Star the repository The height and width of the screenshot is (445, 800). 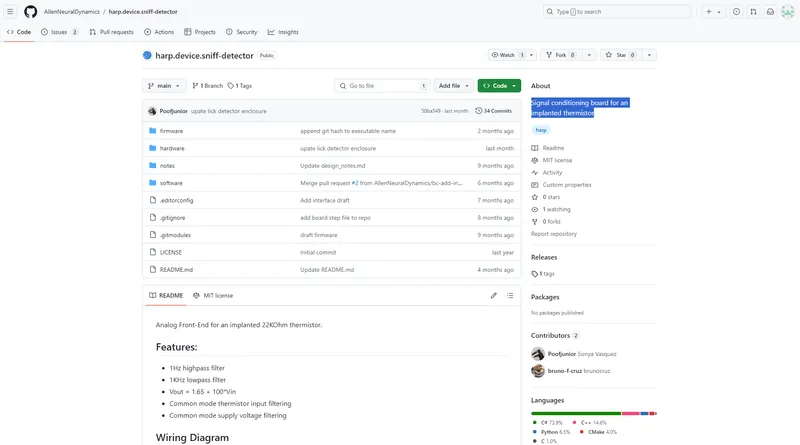point(621,55)
